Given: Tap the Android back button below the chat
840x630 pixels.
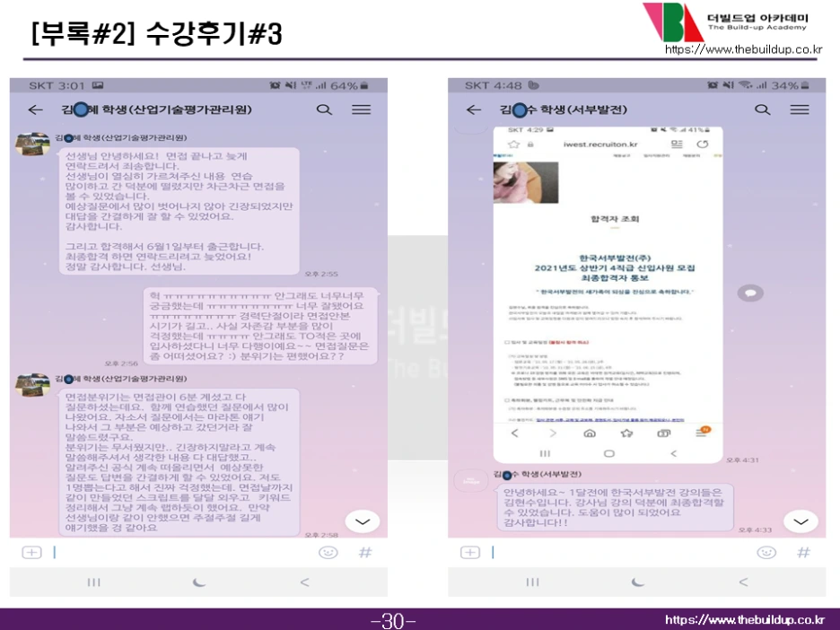Looking at the screenshot, I should click(x=304, y=582).
